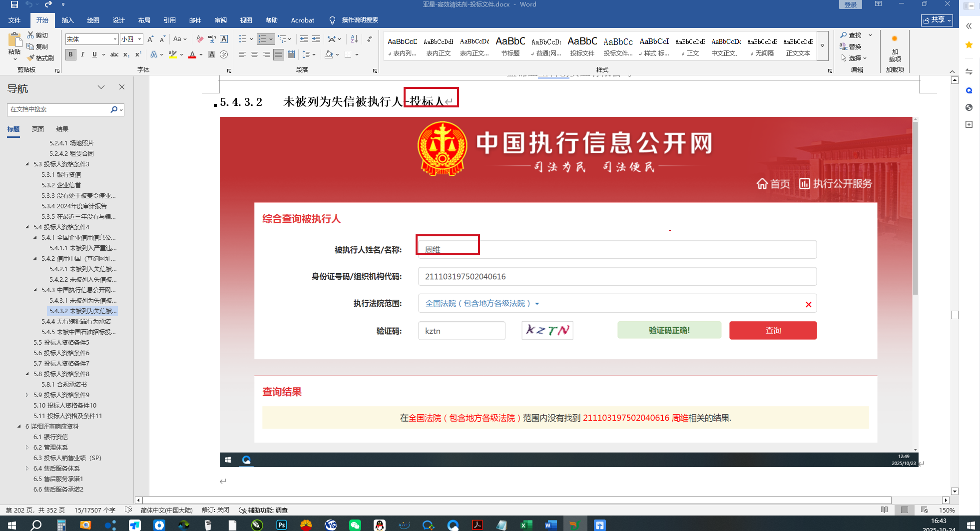The width and height of the screenshot is (980, 531).
Task: Open the Select (选择) dropdown in editing group
Action: click(854, 58)
